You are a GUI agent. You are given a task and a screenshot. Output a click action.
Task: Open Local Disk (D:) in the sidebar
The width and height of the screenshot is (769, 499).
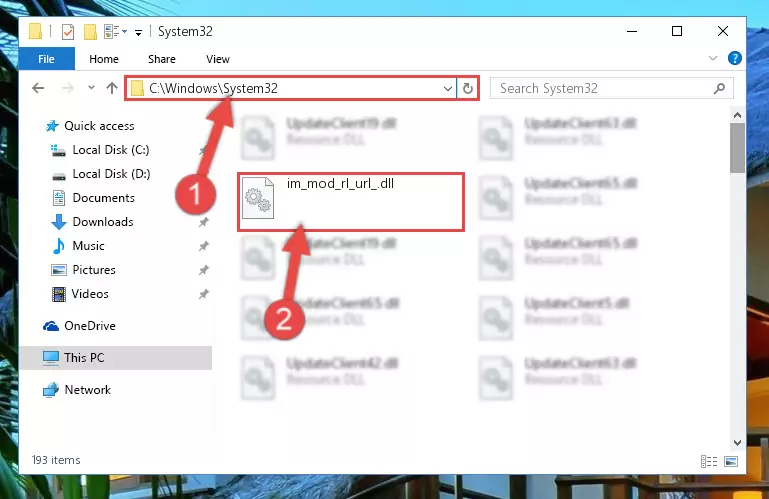point(111,174)
